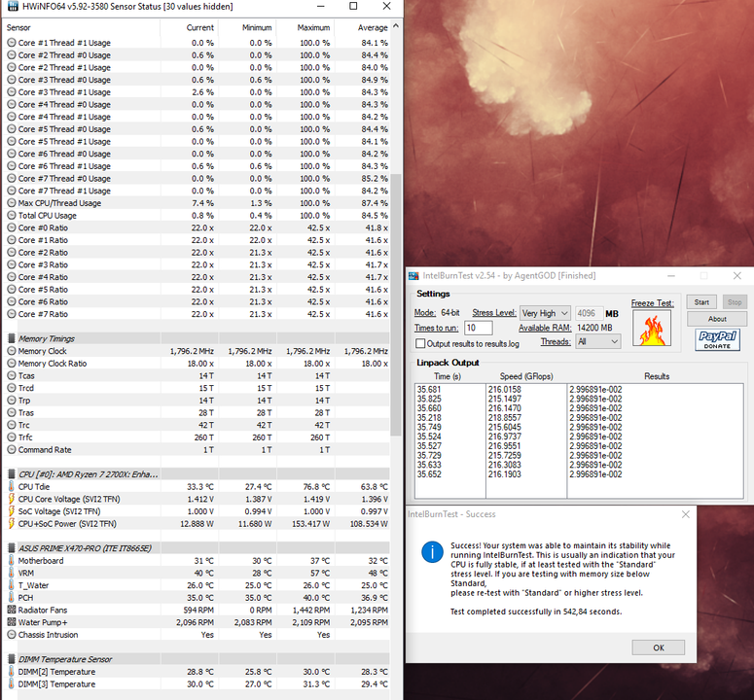Image resolution: width=754 pixels, height=700 pixels.
Task: Click the Tras timing row
Action: [x=197, y=412]
